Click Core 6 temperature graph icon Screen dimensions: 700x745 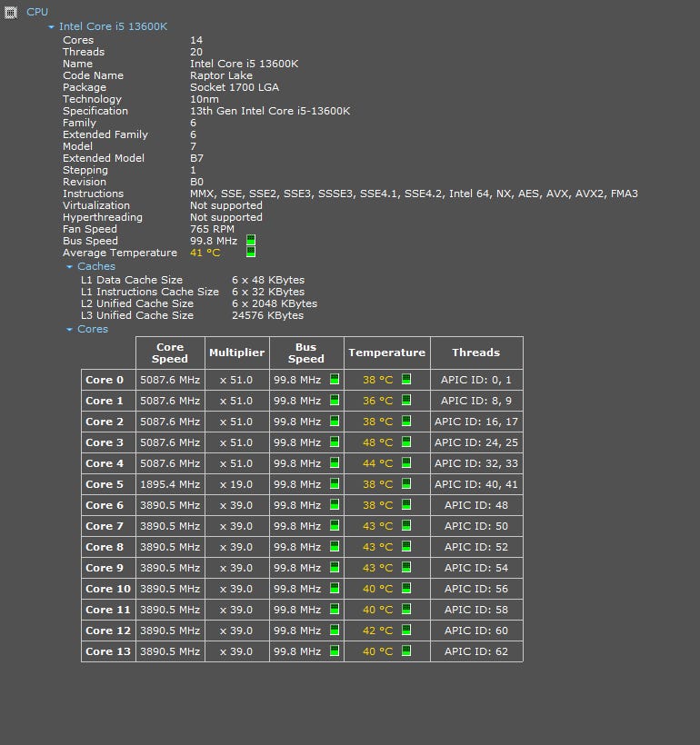[406, 504]
